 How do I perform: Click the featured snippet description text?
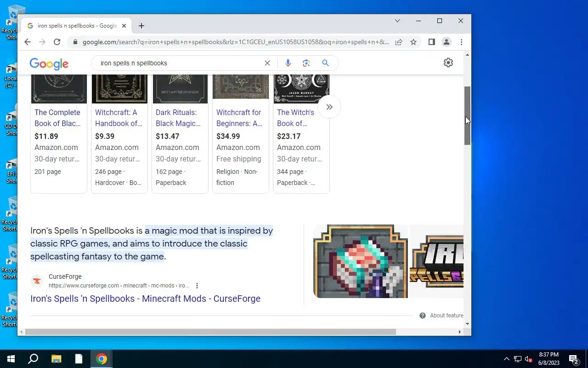coord(152,243)
